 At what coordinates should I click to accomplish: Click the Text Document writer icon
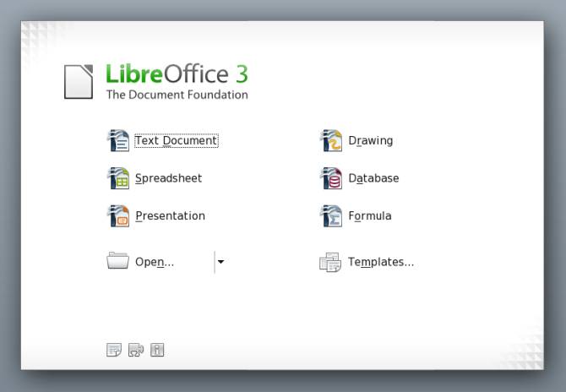coord(118,140)
